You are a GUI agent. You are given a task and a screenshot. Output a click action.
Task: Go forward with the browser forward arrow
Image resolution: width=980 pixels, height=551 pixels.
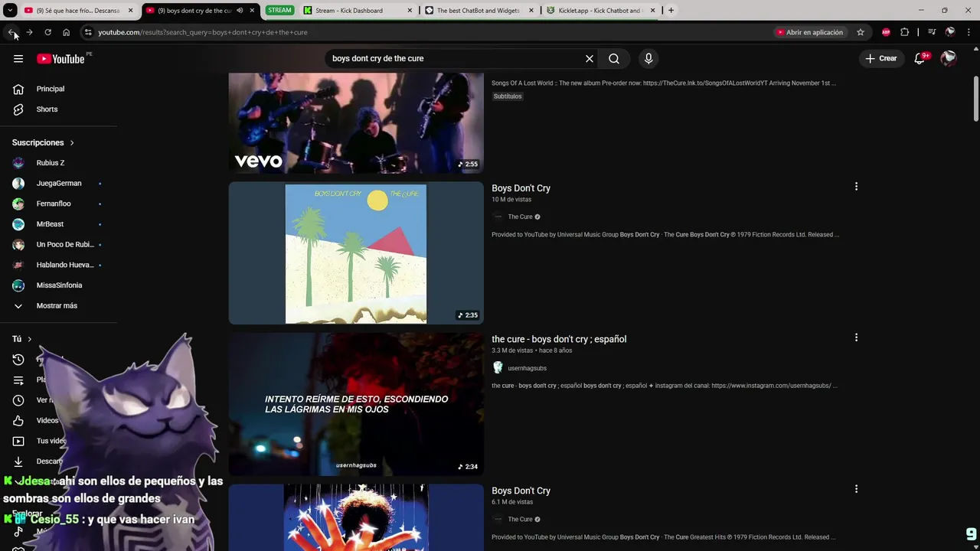click(29, 32)
